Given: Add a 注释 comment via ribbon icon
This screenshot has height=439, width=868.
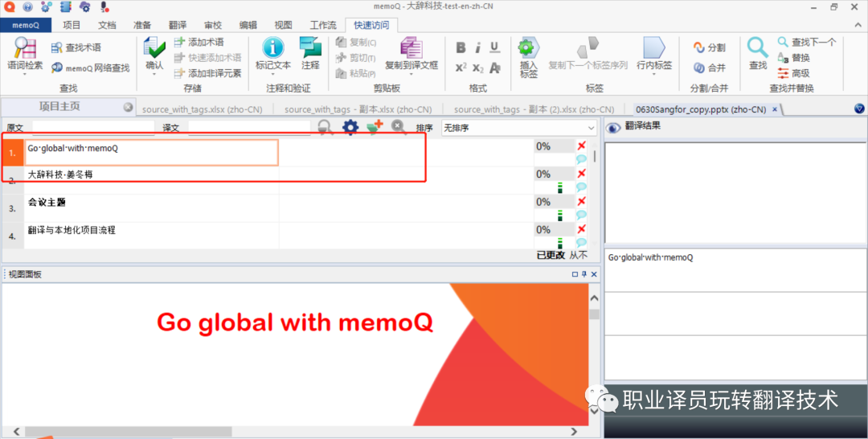Looking at the screenshot, I should point(310,47).
